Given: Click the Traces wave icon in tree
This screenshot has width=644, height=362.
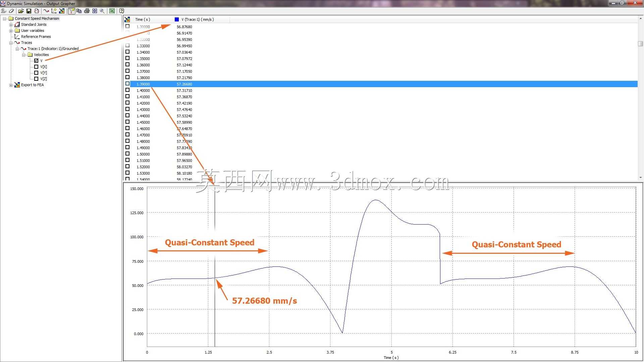Looking at the screenshot, I should pos(17,43).
